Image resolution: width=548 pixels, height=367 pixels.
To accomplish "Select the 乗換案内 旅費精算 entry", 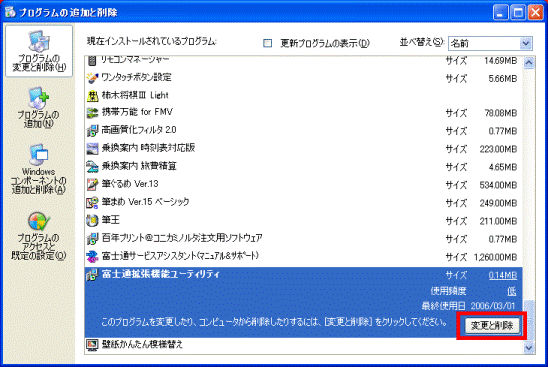I will tap(303, 167).
